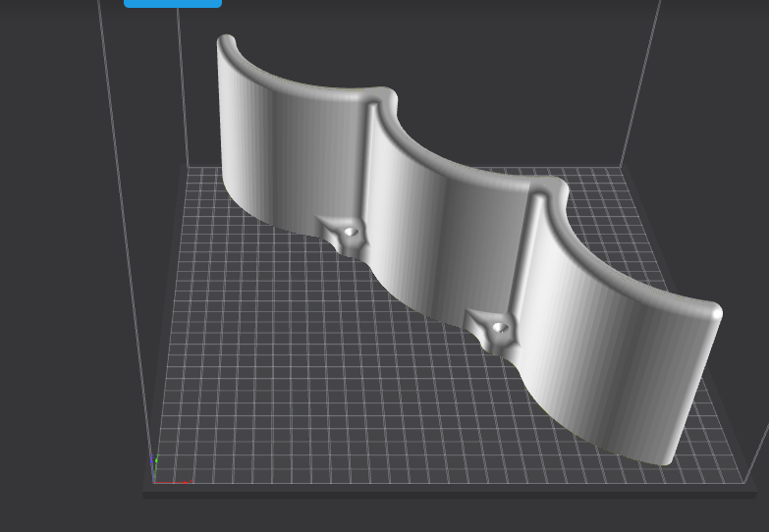Click the top rim of the middle panel
769x532 pixels.
click(x=462, y=175)
